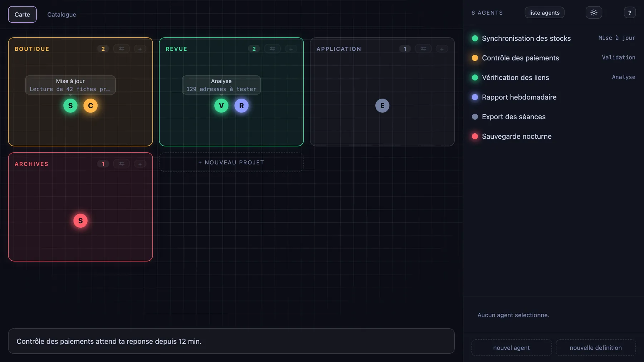The image size is (644, 362).
Task: Select Rapport hebdomadaire in agent list
Action: (x=553, y=97)
